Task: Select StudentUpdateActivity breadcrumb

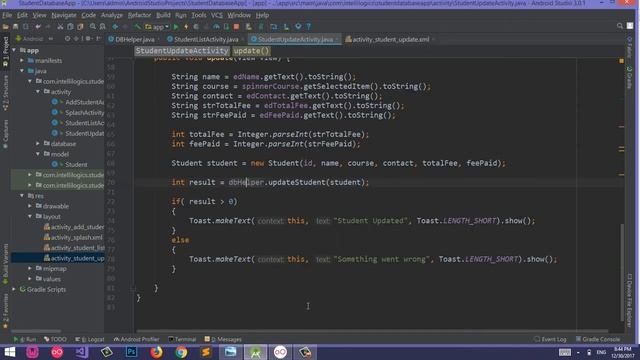Action: 182,51
